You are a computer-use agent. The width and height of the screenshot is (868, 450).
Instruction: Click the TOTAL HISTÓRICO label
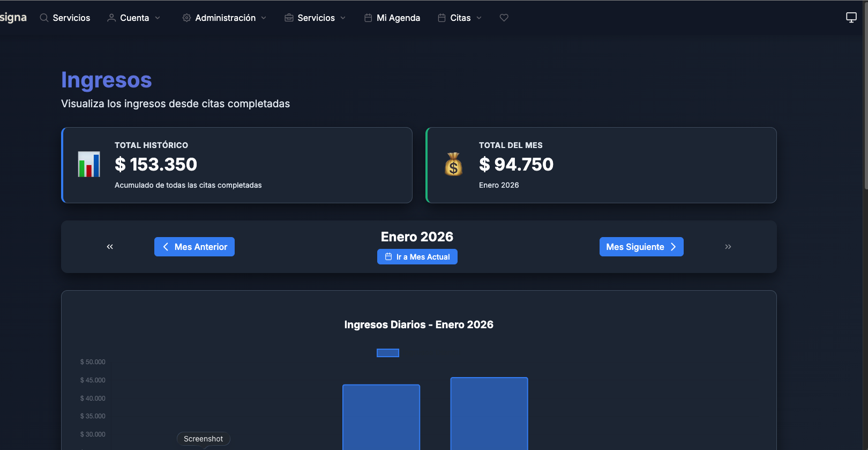[152, 145]
